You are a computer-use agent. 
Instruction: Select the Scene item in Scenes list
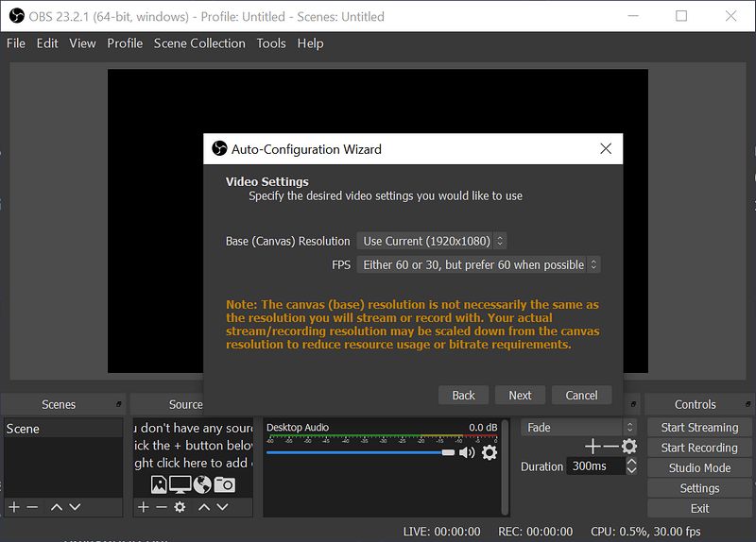[63, 429]
